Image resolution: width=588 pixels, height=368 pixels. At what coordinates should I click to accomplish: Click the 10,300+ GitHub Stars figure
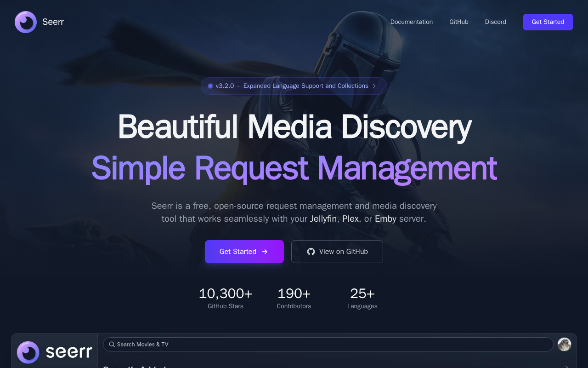[x=226, y=293]
